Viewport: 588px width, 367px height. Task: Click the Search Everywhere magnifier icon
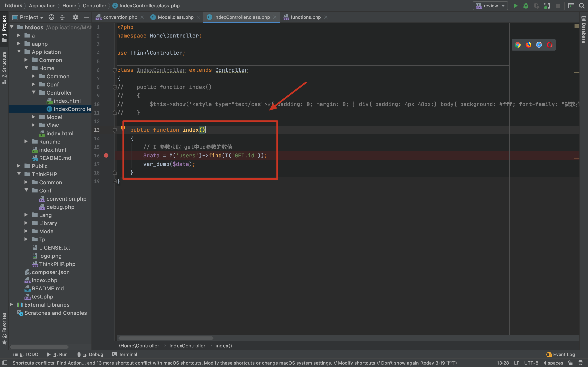pos(582,6)
